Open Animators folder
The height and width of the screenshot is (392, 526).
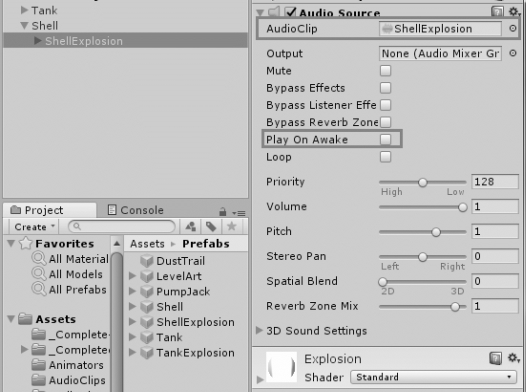pos(67,365)
